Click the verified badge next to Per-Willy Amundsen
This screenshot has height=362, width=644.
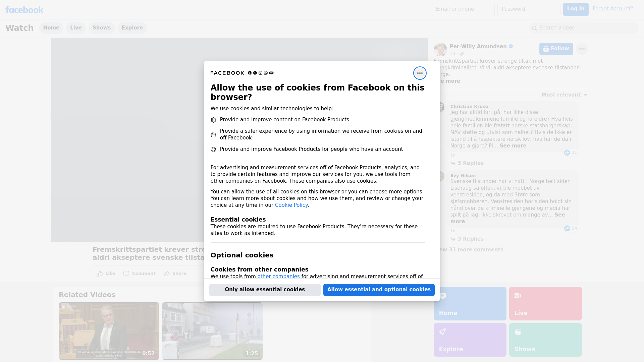[x=511, y=47]
